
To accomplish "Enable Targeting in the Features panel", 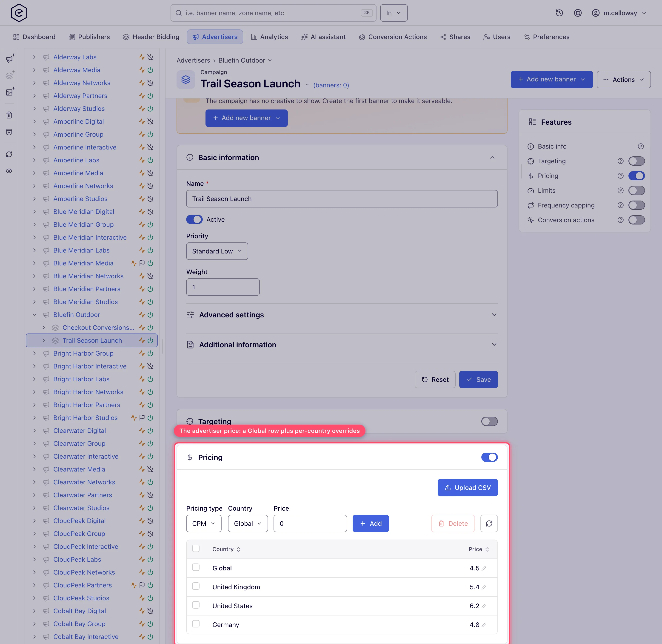I will 636,161.
